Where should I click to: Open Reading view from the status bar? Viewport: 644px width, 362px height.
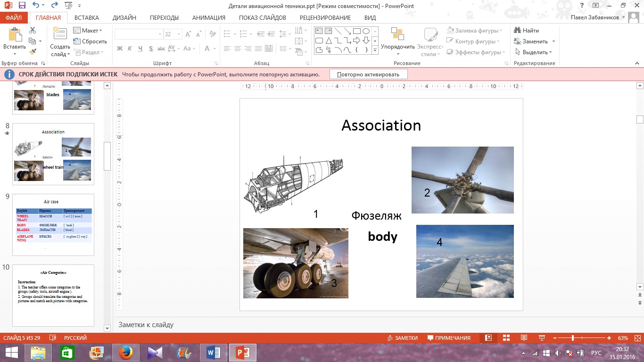click(x=524, y=338)
